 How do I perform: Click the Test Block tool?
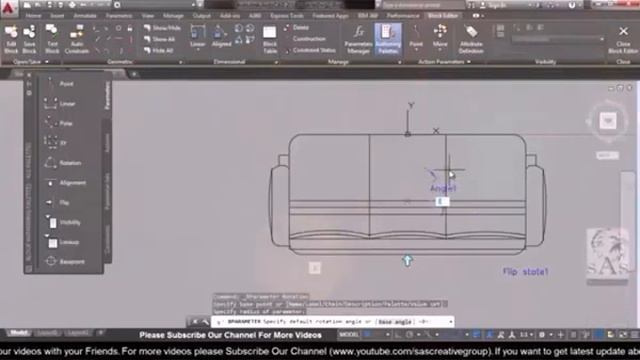click(x=52, y=39)
